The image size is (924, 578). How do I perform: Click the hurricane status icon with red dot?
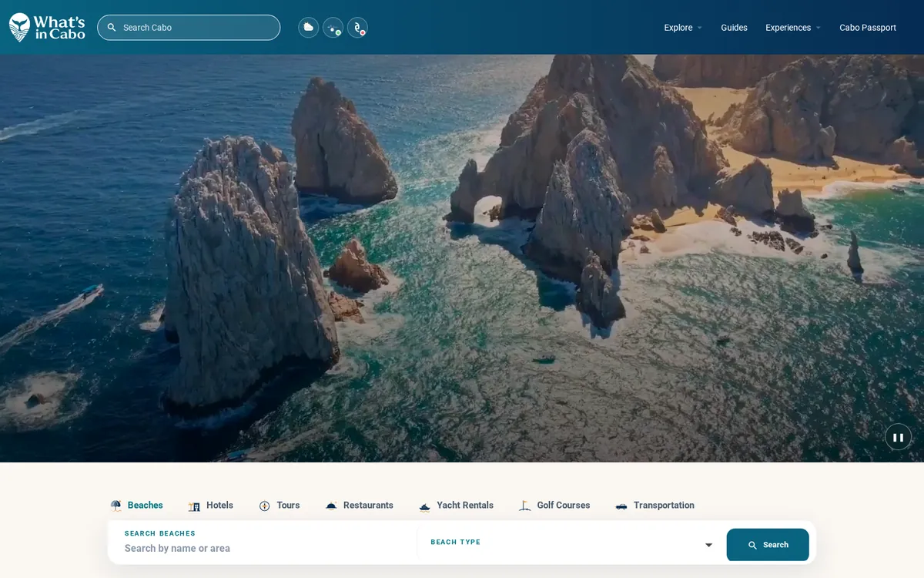tap(357, 28)
